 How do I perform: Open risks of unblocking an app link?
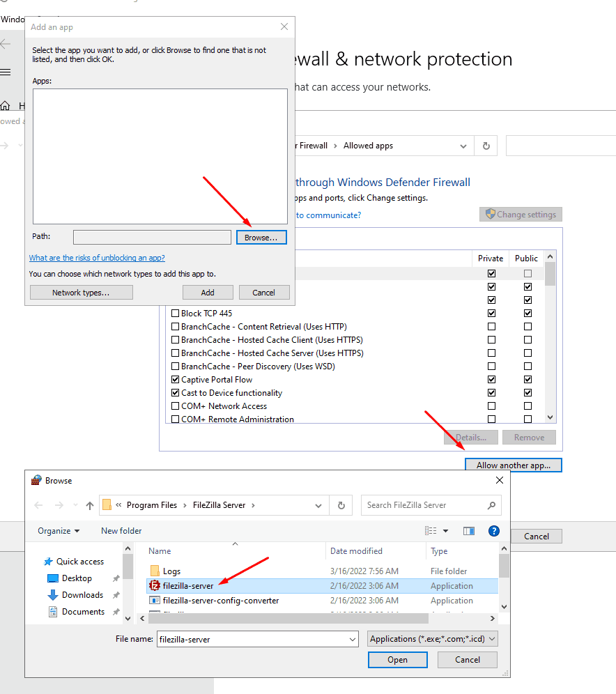coord(97,258)
